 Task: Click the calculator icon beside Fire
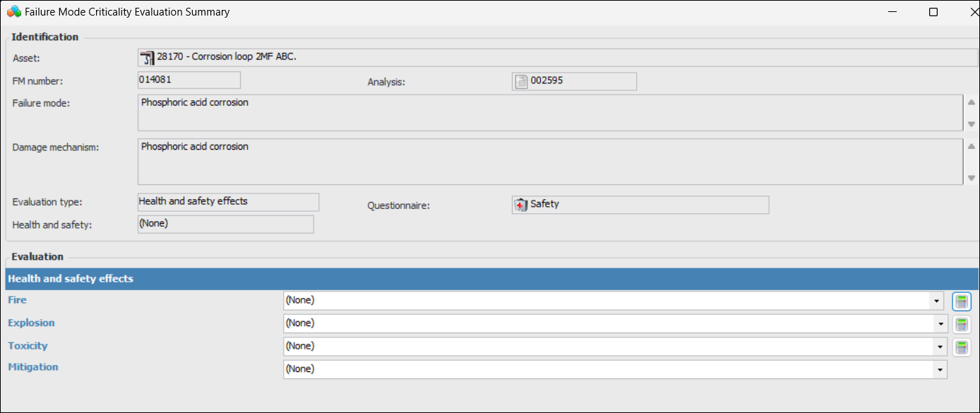[961, 301]
